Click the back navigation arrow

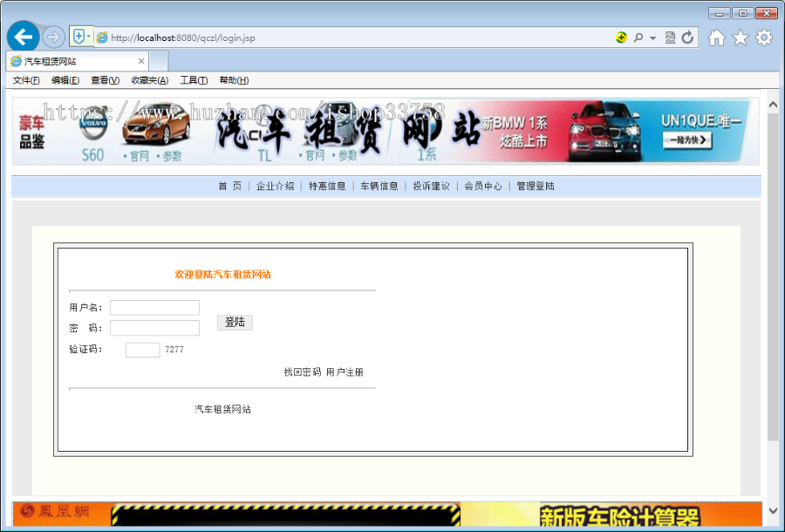tap(23, 36)
